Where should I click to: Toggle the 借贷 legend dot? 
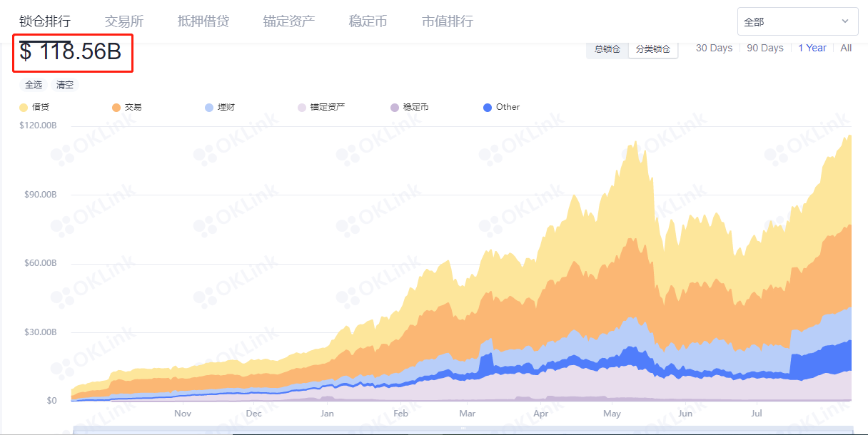click(x=24, y=108)
